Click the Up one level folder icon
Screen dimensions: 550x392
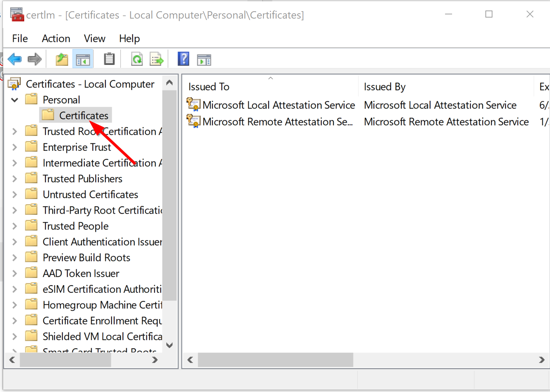click(x=62, y=59)
